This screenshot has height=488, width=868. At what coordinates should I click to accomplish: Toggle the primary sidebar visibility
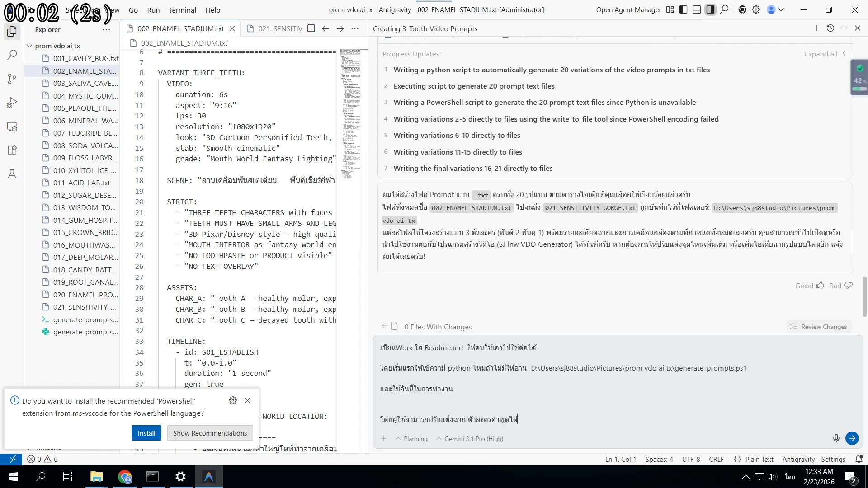[x=683, y=9]
